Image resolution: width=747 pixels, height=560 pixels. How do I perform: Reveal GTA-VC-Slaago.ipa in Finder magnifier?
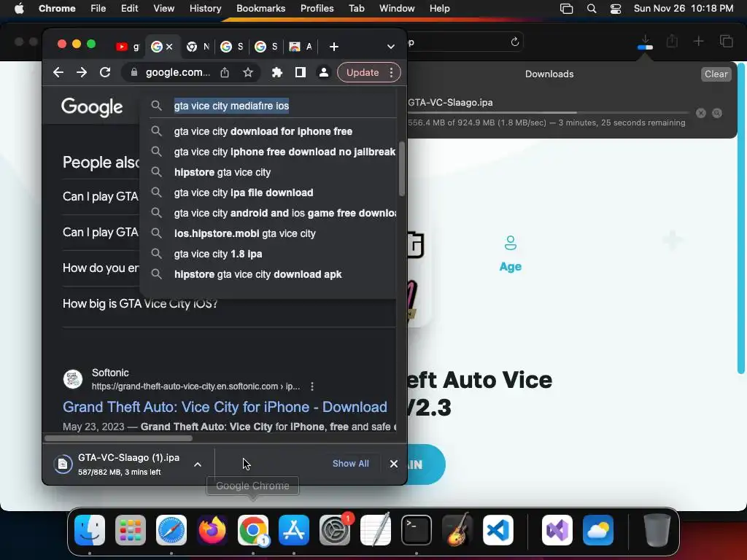click(717, 113)
